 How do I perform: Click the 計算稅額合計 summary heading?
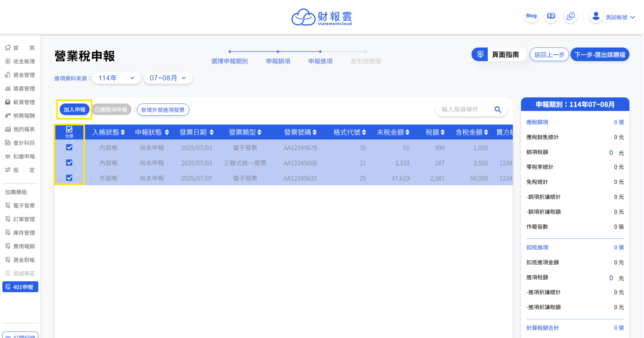[542, 328]
